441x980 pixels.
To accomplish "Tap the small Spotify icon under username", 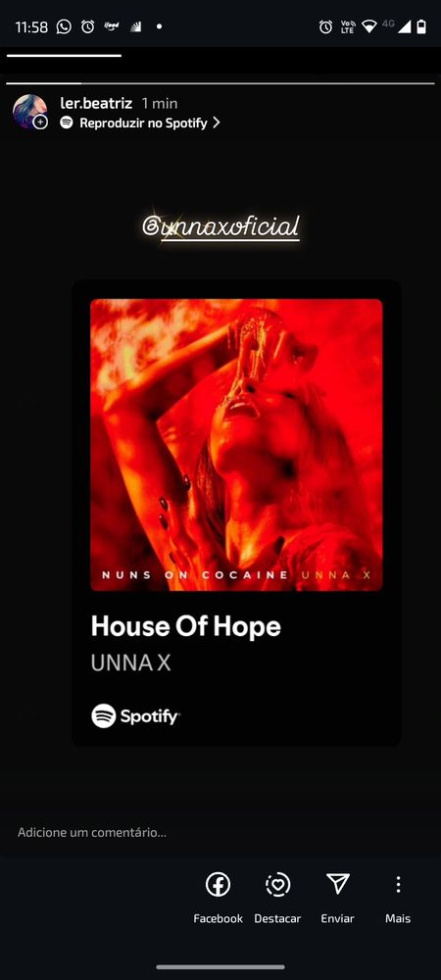I will [x=67, y=122].
